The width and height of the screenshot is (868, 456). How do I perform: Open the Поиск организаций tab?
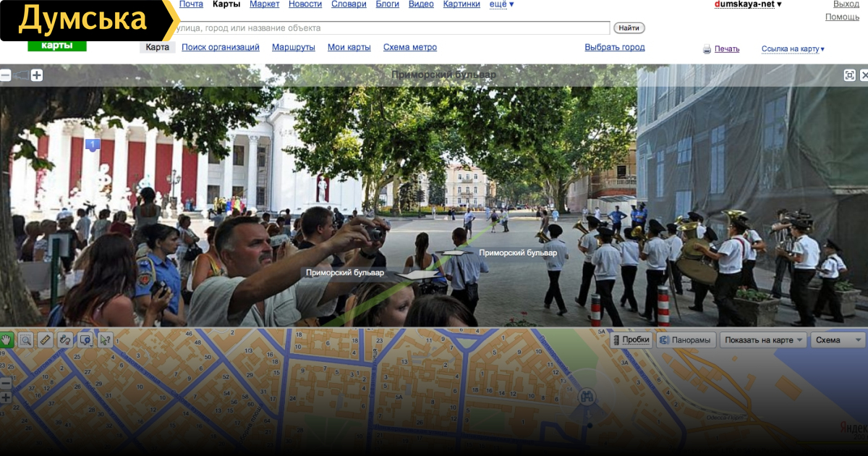[220, 48]
